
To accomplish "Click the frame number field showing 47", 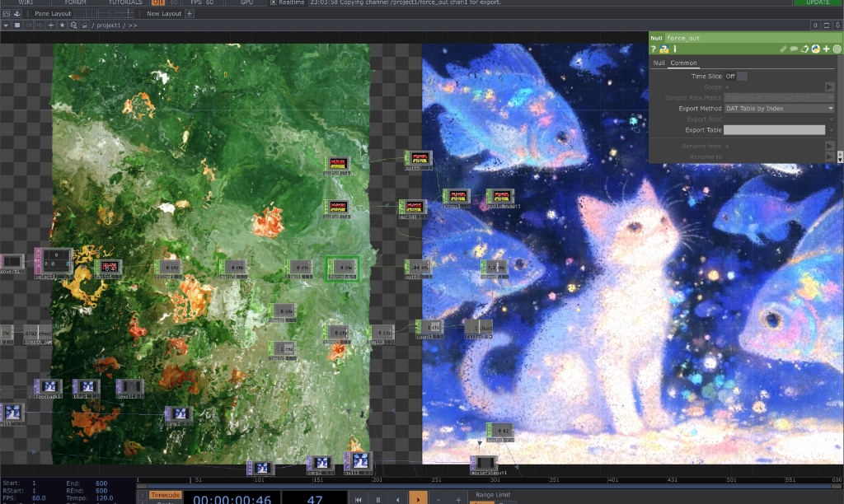I will pyautogui.click(x=314, y=498).
